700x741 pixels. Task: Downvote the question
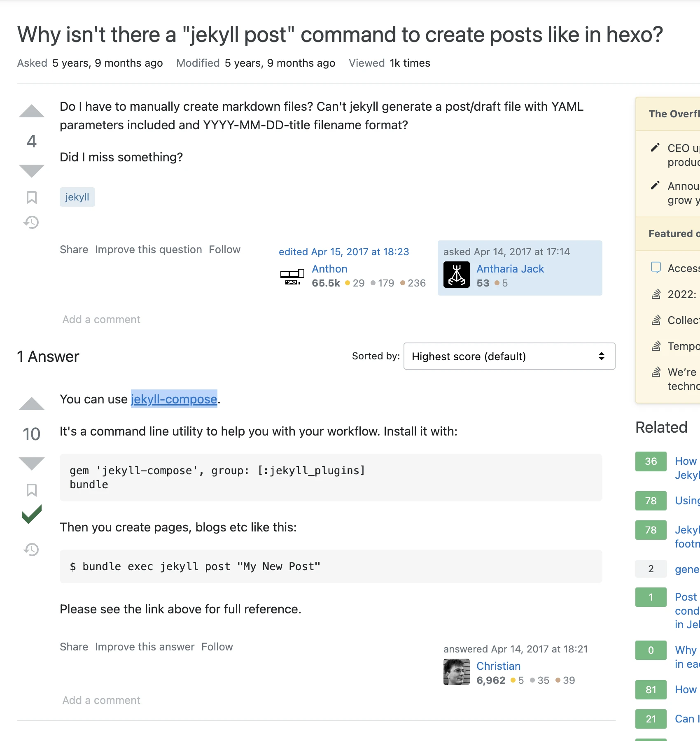coord(32,170)
